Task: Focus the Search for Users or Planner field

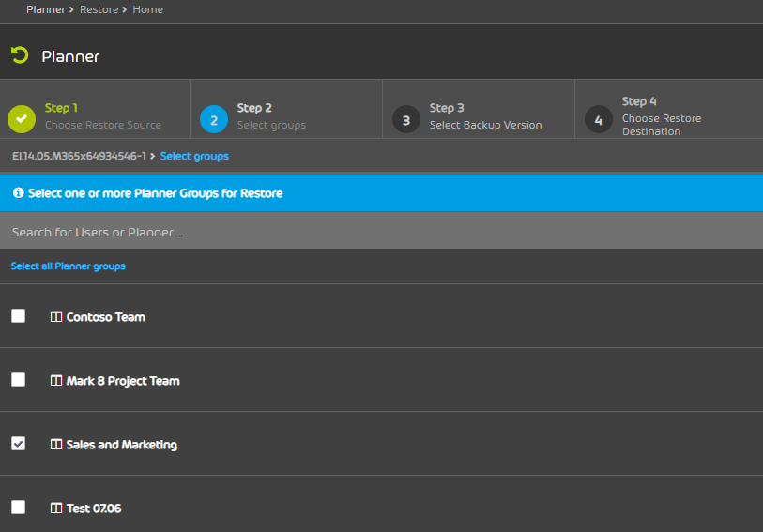Action: [x=381, y=232]
